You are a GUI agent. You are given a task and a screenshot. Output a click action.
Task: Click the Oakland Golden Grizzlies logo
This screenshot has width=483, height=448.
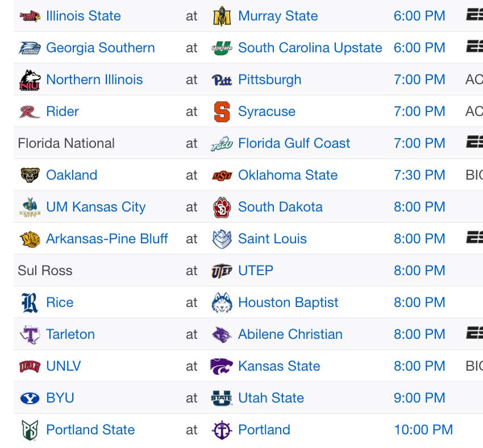click(x=30, y=175)
